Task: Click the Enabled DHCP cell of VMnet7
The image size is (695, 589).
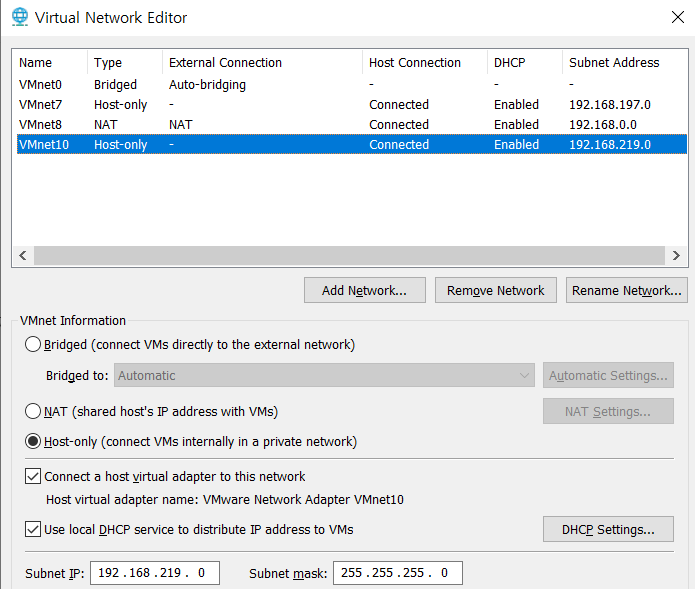Action: [x=516, y=105]
